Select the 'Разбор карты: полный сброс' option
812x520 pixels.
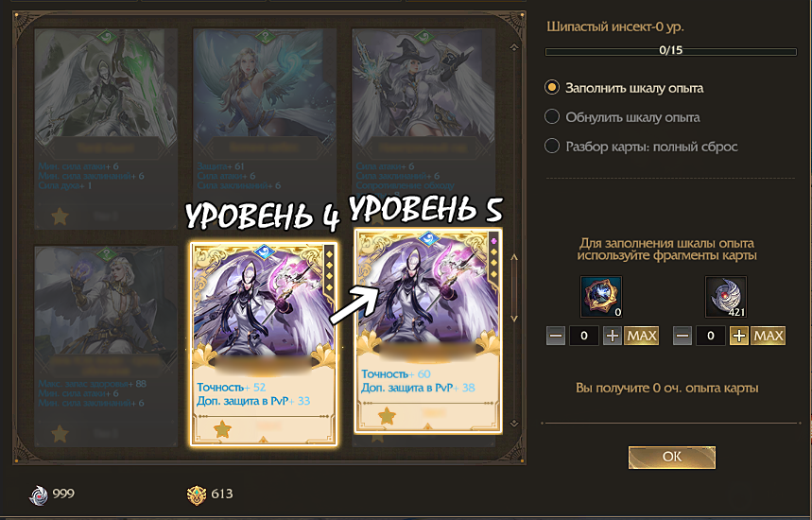coord(641,147)
